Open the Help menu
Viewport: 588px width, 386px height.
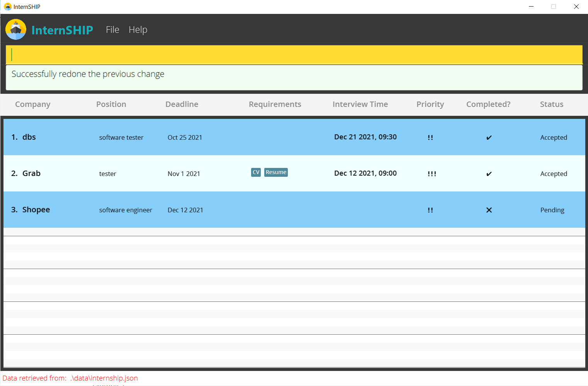coord(138,30)
